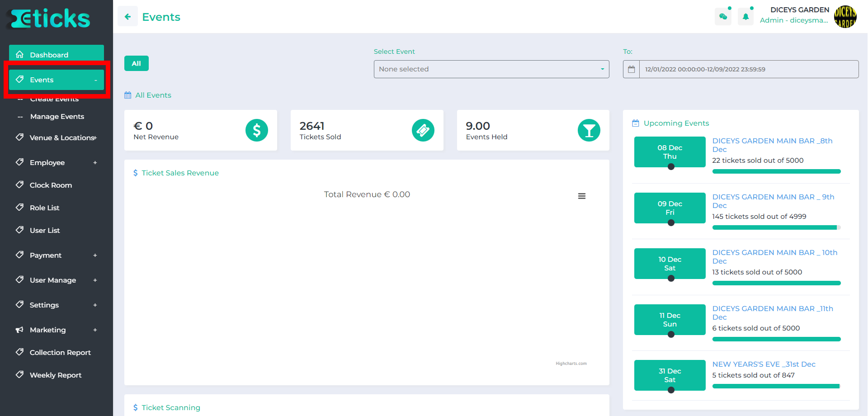This screenshot has width=868, height=416.
Task: Click the Events Held cocktail glass icon
Action: click(589, 130)
